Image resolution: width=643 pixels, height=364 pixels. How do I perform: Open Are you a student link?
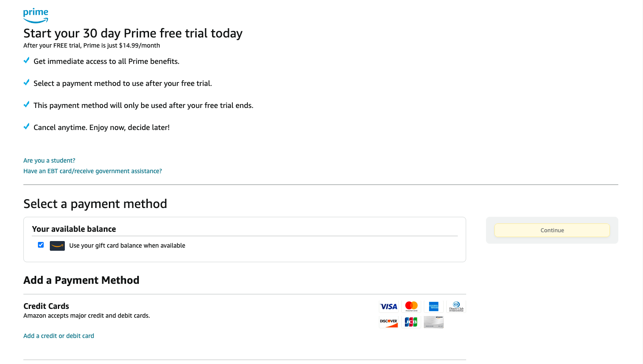(x=49, y=160)
